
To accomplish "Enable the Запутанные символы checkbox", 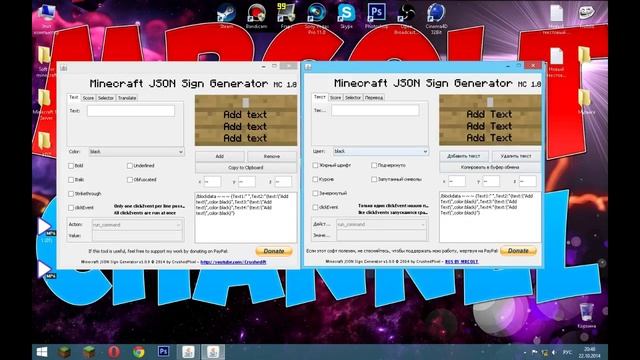I will tap(374, 179).
